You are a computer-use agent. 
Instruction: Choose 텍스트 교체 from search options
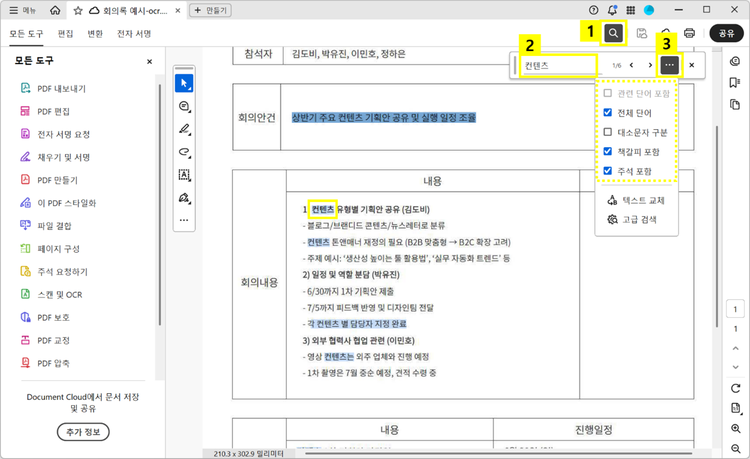tap(636, 200)
